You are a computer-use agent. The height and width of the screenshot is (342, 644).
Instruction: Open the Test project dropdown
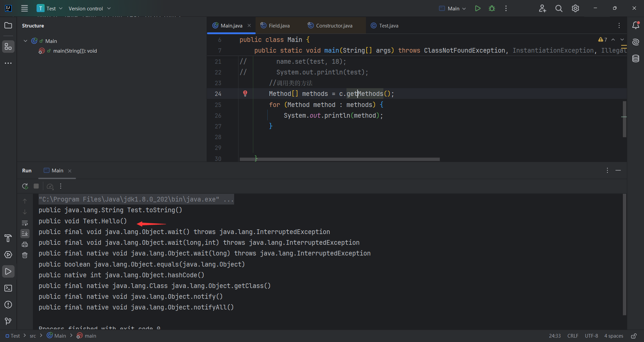50,8
